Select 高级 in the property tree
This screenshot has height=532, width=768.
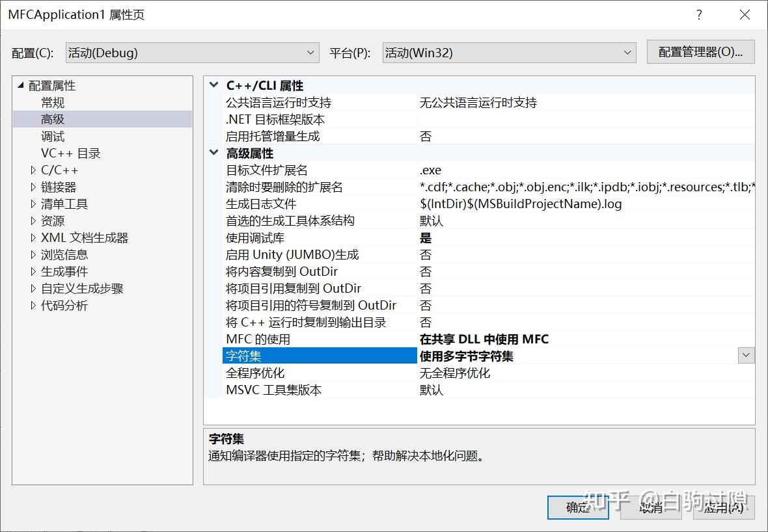click(x=53, y=119)
